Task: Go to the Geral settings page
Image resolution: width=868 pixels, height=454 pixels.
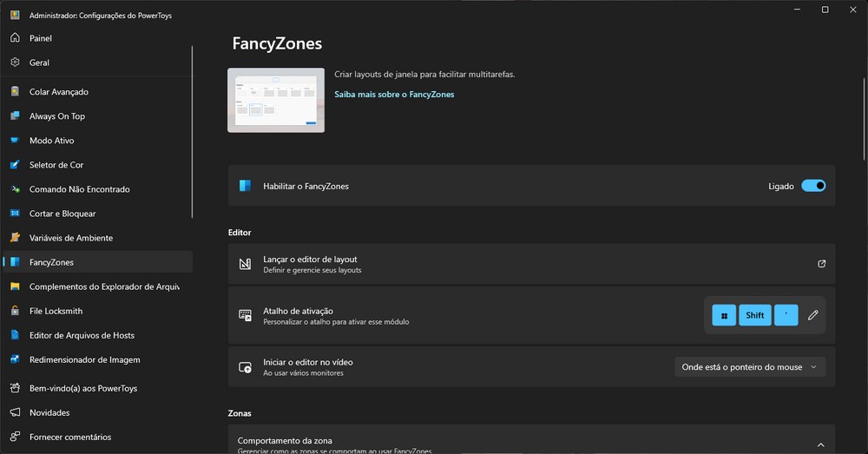Action: pos(39,63)
